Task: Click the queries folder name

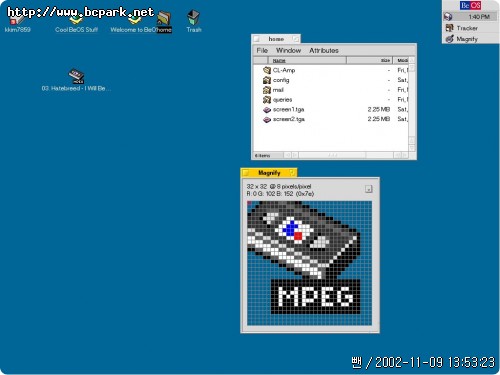Action: tap(282, 99)
